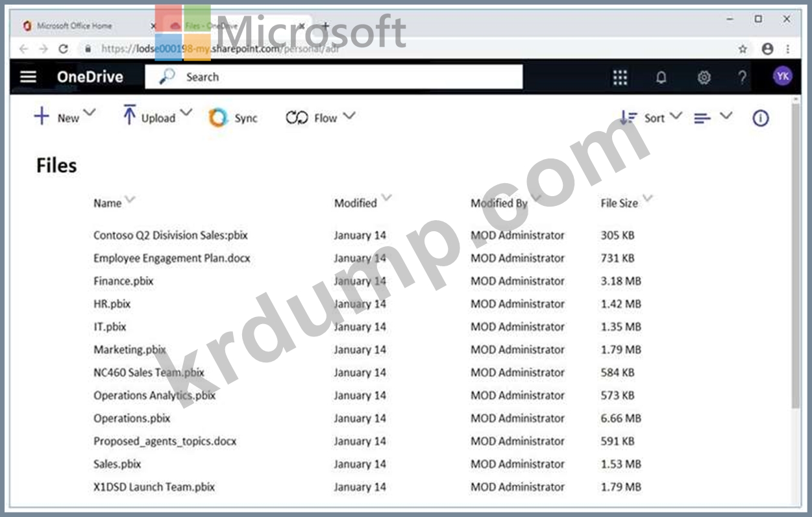This screenshot has width=812, height=517.
Task: Open Marketing.pbix file
Action: [x=130, y=349]
